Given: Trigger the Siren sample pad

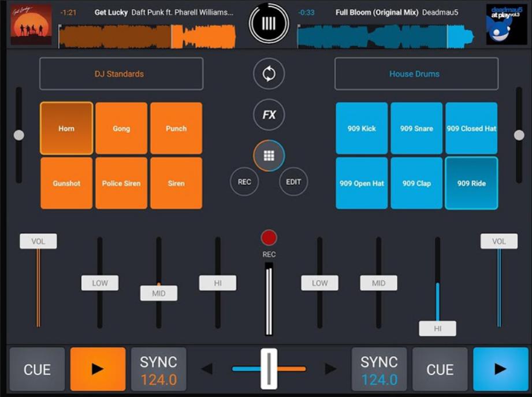Looking at the screenshot, I should (x=176, y=183).
